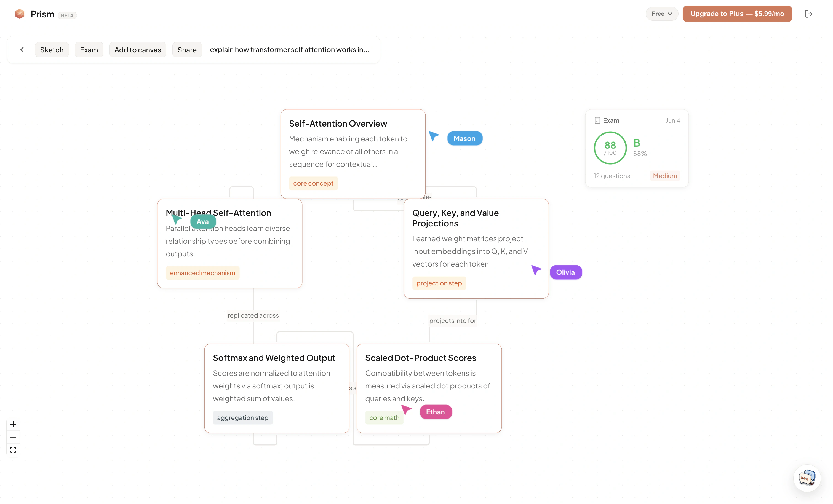
Task: Click the Mason collaborator label
Action: [x=464, y=138]
